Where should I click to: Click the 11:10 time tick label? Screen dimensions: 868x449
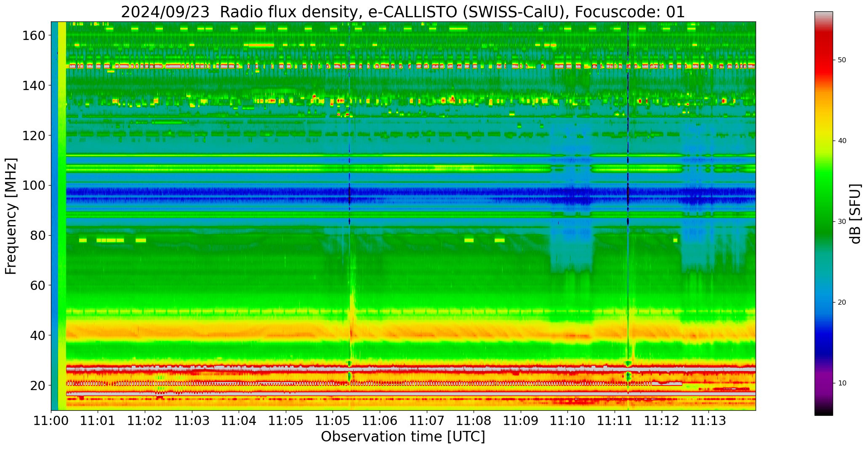pyautogui.click(x=567, y=421)
